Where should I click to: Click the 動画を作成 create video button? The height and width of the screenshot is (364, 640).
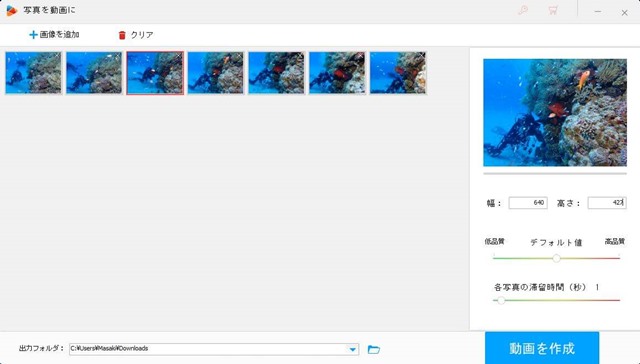pos(542,348)
